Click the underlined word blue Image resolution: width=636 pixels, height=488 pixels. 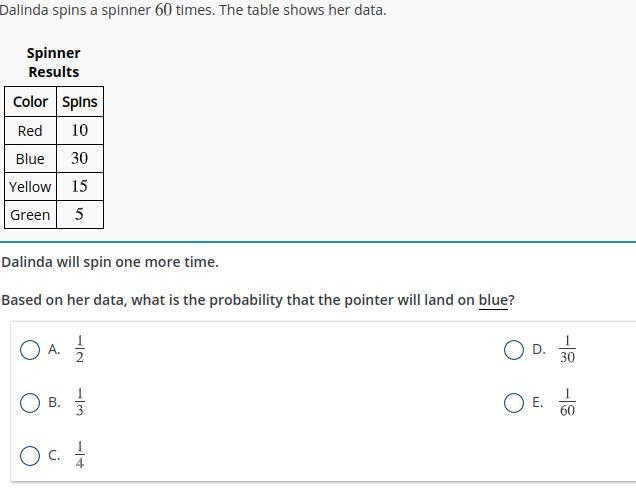click(493, 300)
